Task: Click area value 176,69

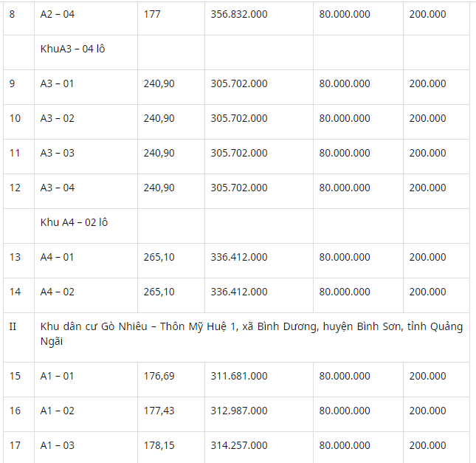Action: pos(159,376)
